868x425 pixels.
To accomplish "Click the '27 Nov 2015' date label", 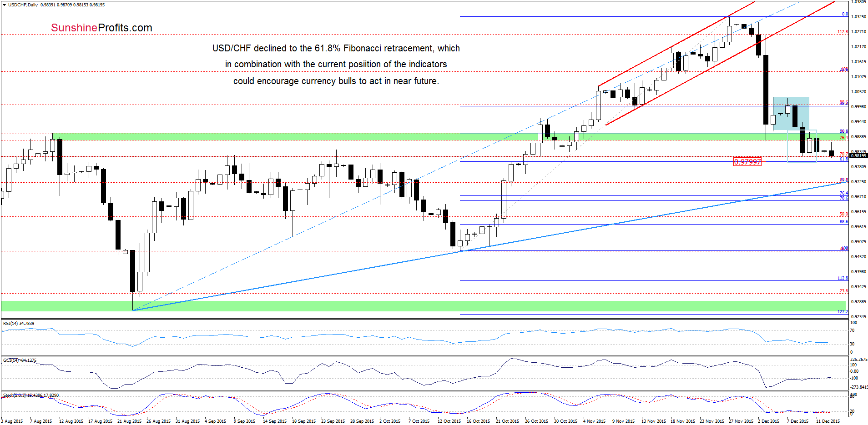I will 741,421.
